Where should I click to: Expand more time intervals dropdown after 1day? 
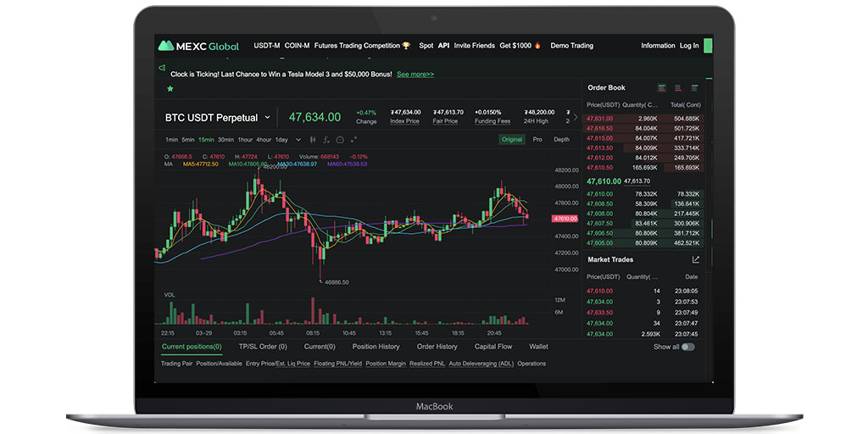click(298, 140)
